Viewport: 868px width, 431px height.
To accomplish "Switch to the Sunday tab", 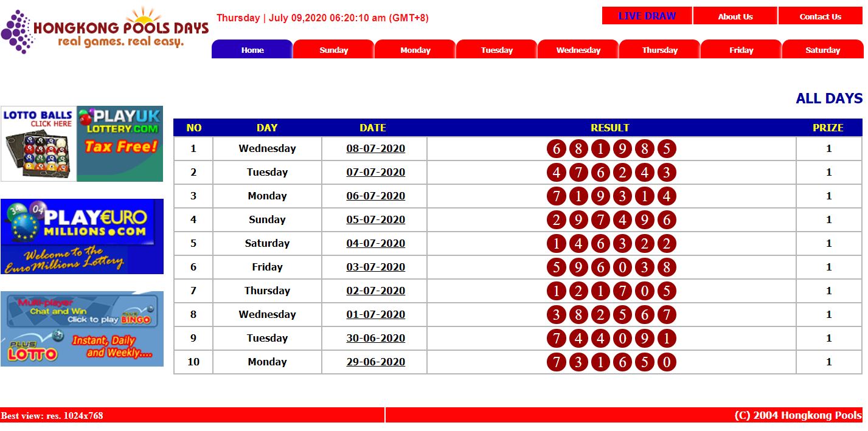I will tap(333, 50).
